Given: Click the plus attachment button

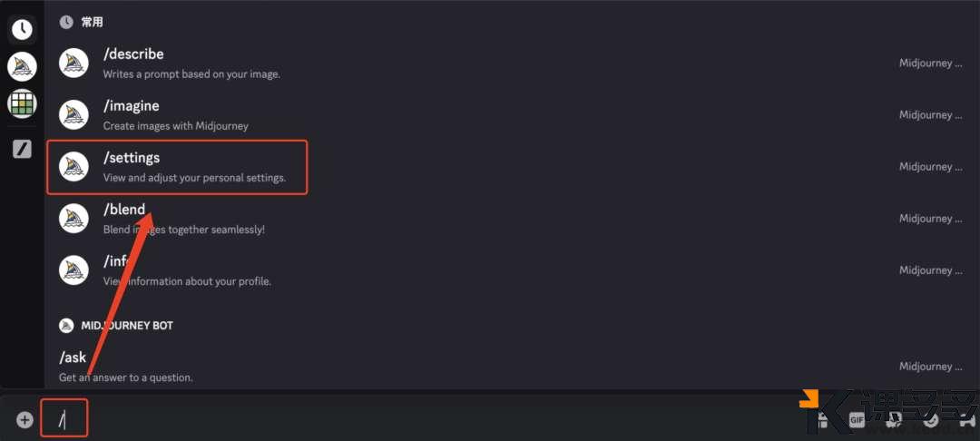Looking at the screenshot, I should [x=24, y=420].
